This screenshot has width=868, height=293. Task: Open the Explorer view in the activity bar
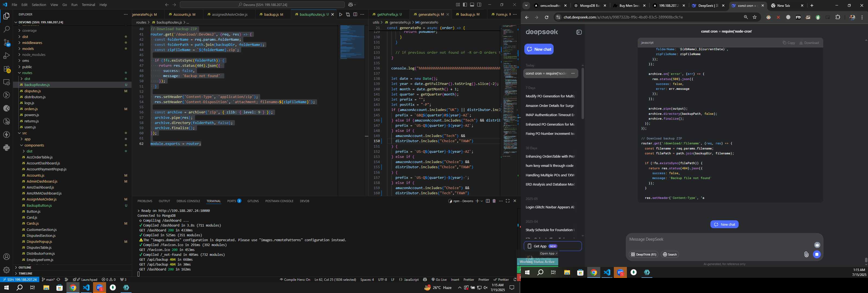[x=7, y=16]
